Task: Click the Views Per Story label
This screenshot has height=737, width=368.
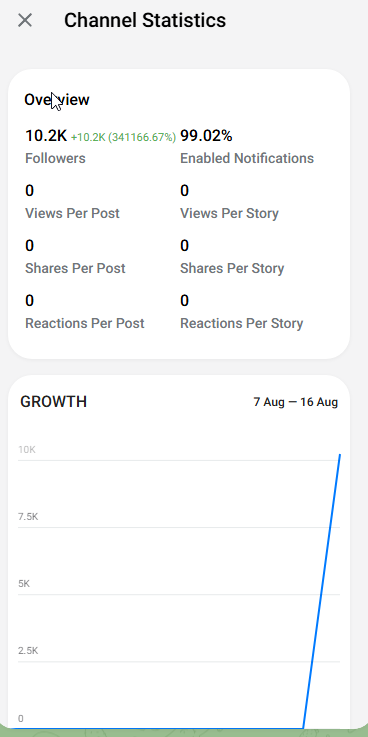Action: click(x=230, y=213)
